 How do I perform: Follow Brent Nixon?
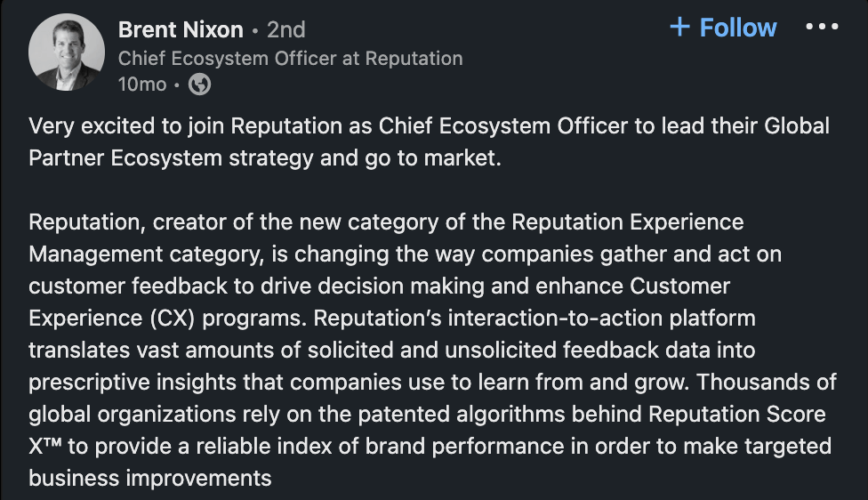coord(723,27)
